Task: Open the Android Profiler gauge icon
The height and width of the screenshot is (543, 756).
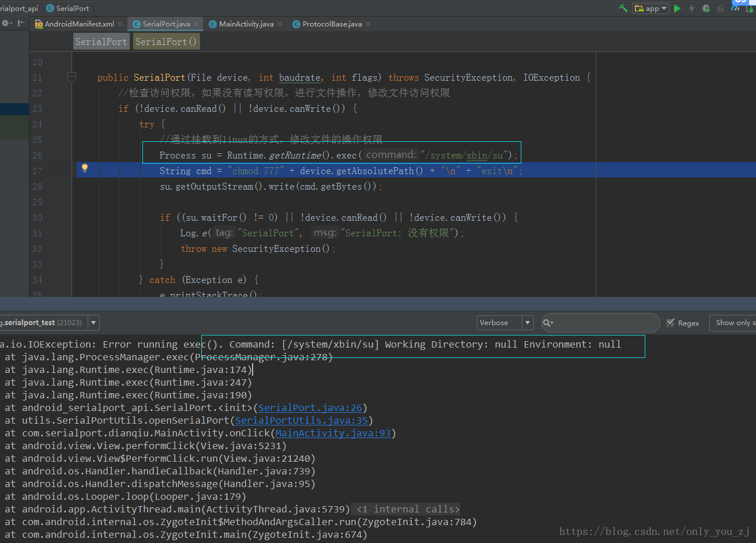Action: [x=734, y=9]
